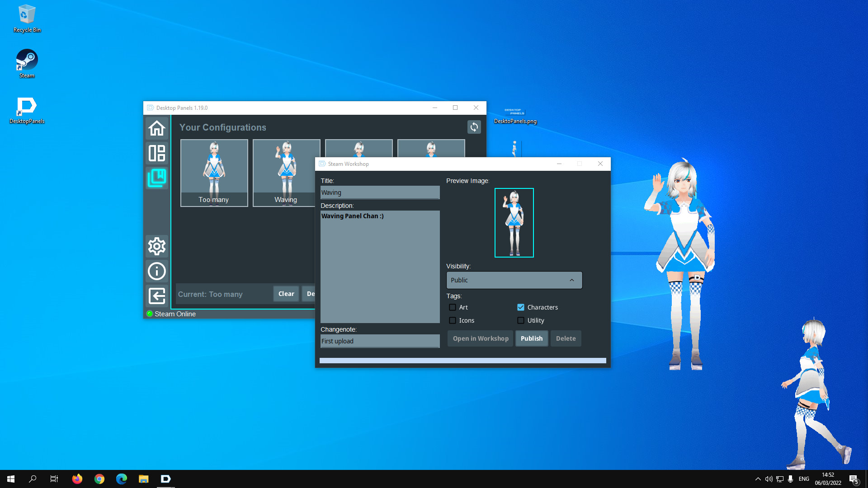Screen dimensions: 868x488
Task: Click Clear on the current configuration
Action: click(286, 294)
